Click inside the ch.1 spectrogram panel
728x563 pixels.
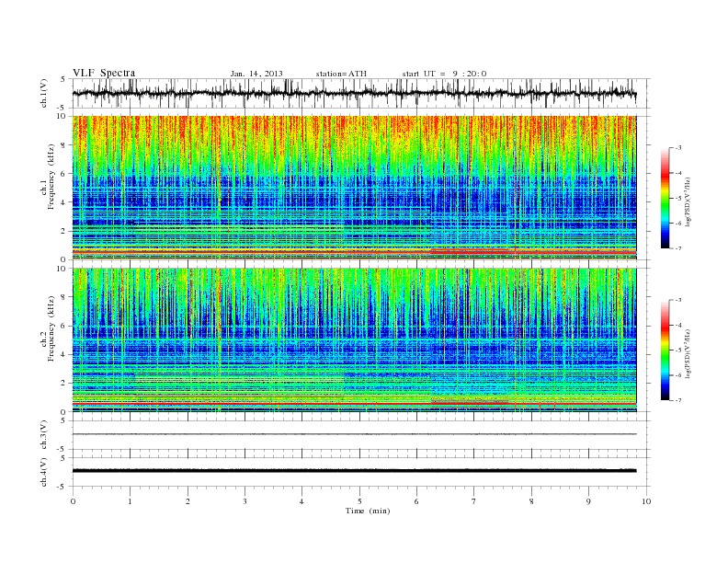click(x=354, y=188)
